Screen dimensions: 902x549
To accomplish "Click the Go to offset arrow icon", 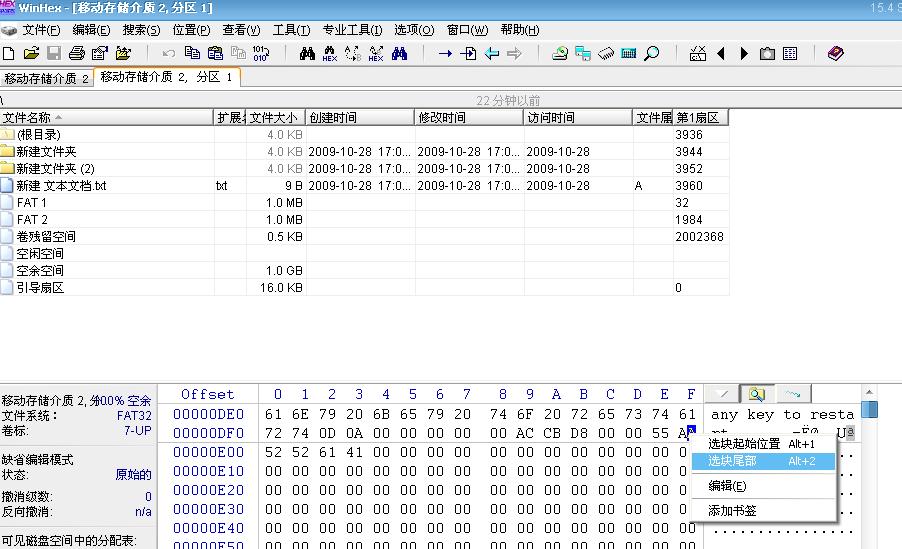I will pos(445,54).
